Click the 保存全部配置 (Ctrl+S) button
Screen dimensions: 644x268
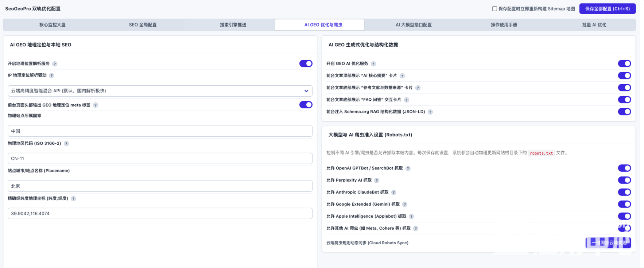(608, 9)
